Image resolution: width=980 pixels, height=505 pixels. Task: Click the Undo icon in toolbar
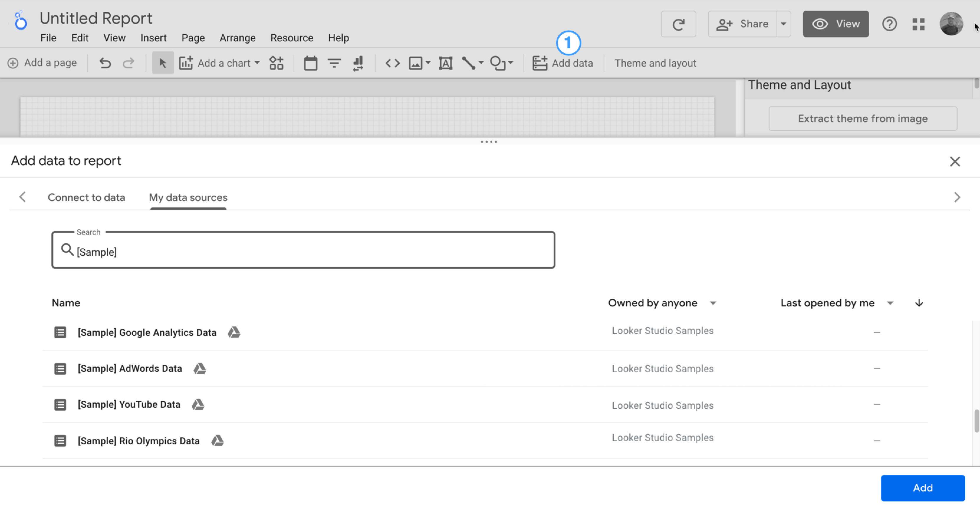point(105,62)
